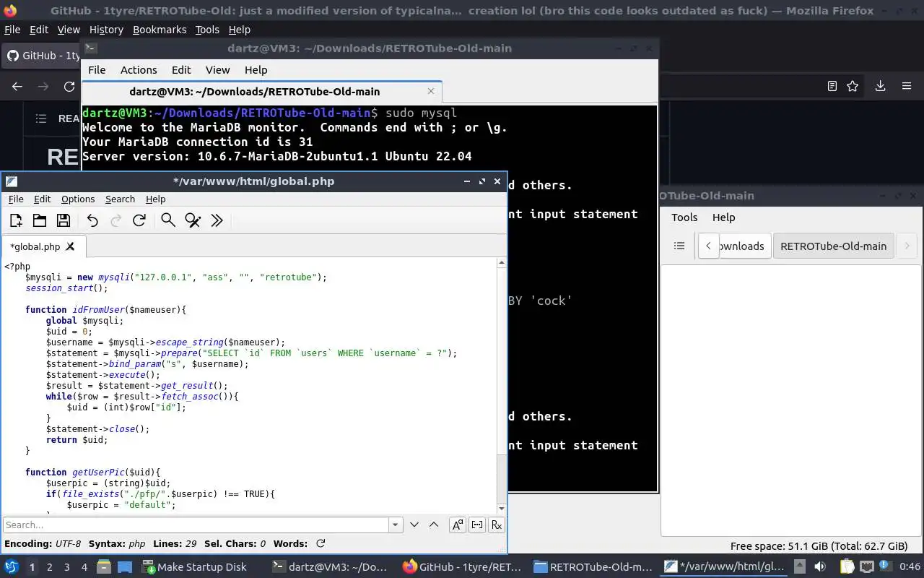The image size is (924, 578).
Task: Open the Lubuntu start menu
Action: click(x=11, y=566)
